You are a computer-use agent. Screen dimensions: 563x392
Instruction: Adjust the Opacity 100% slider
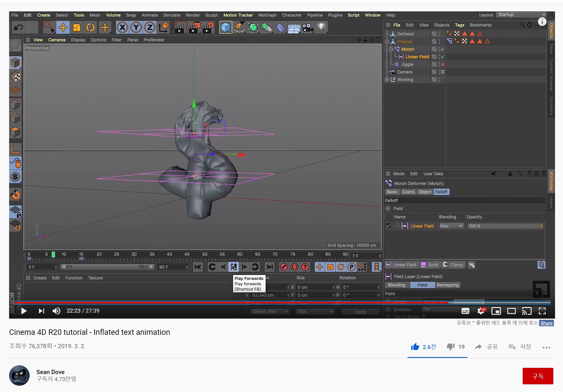coord(505,226)
